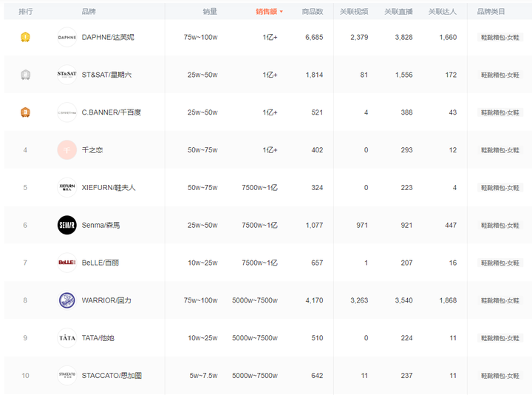Select the rank number 8
This screenshot has width=532, height=395.
click(25, 300)
